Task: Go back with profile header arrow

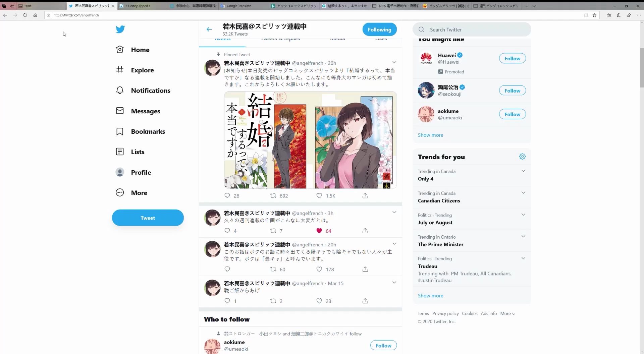Action: click(x=209, y=29)
